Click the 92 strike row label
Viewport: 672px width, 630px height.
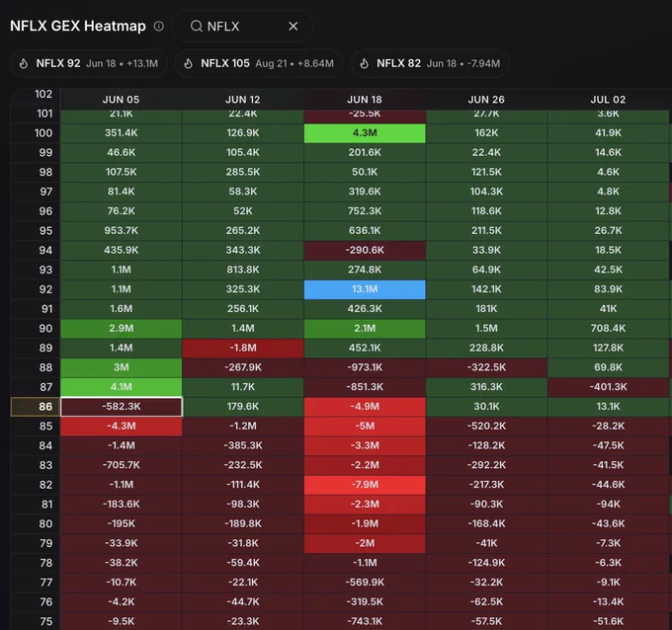[x=36, y=289]
